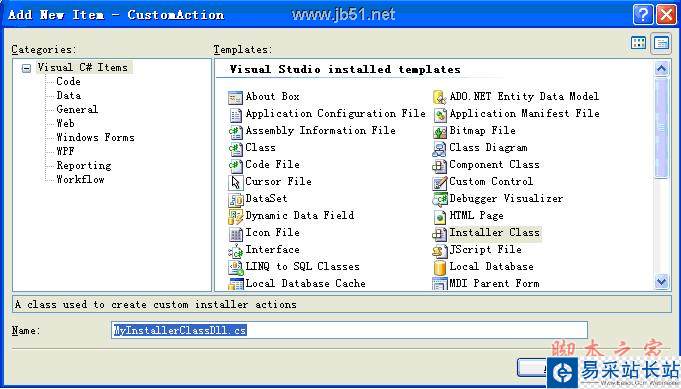
Task: Click the Interface label
Action: point(272,249)
